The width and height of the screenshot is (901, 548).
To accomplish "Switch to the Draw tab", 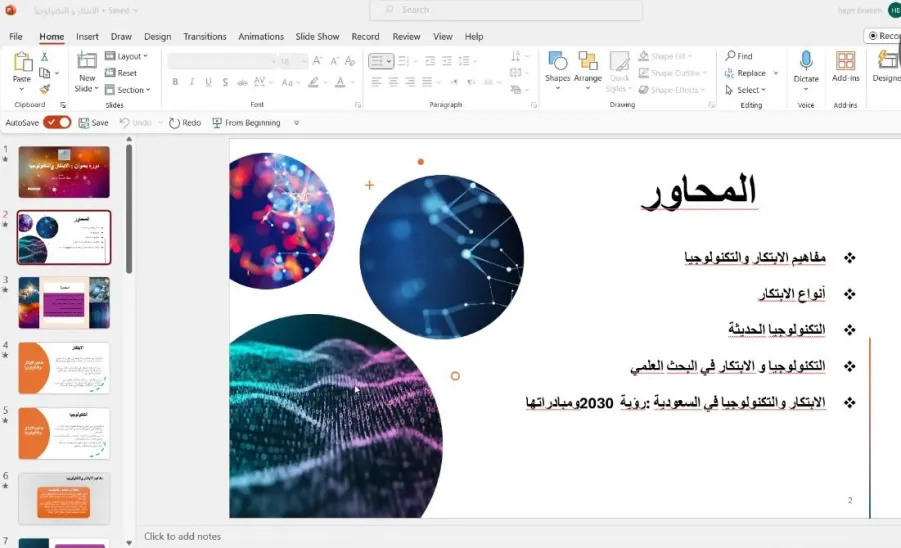I will [x=121, y=36].
